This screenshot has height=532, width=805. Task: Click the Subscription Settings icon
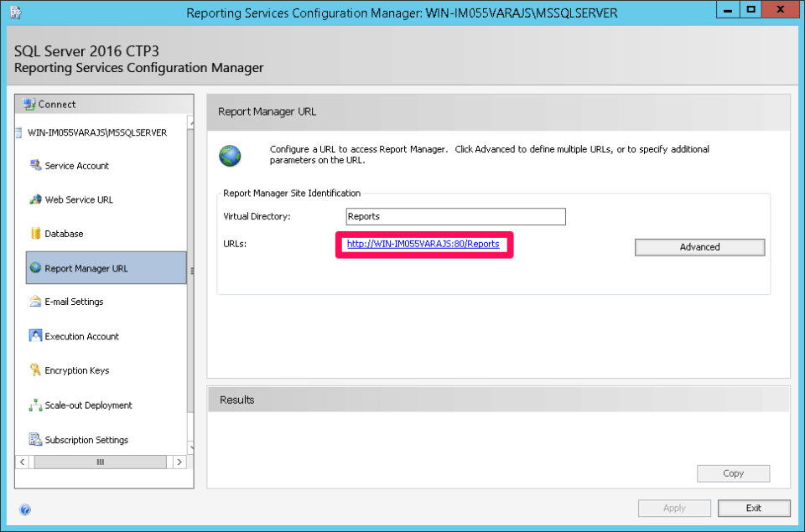point(35,439)
